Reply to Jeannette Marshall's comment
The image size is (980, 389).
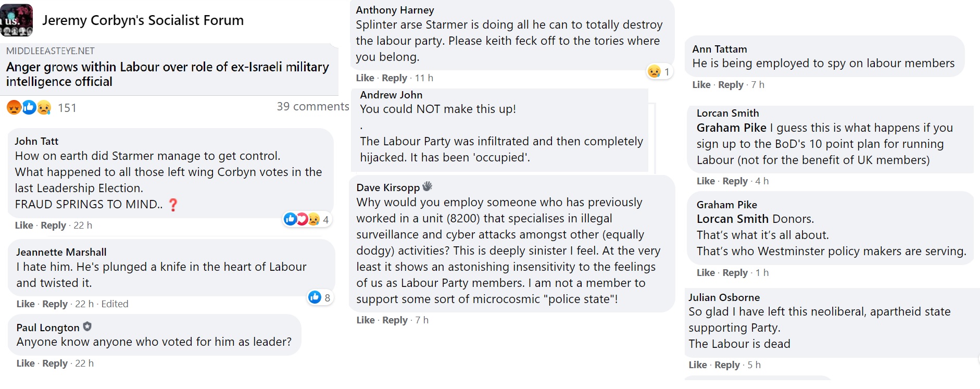click(55, 304)
